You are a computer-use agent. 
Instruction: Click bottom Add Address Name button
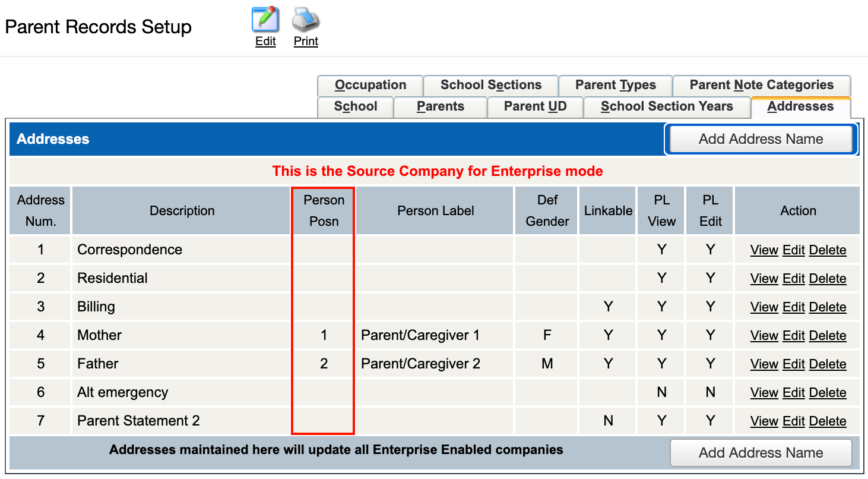click(x=761, y=453)
